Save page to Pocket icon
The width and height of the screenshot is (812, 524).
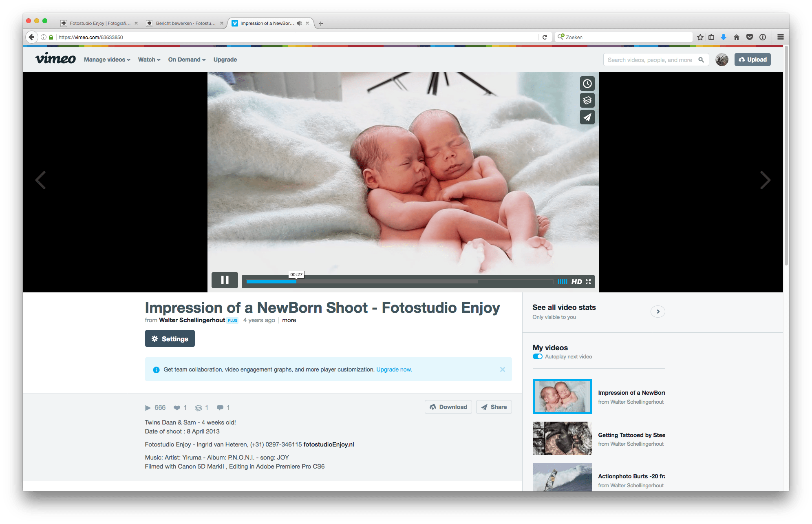click(749, 37)
